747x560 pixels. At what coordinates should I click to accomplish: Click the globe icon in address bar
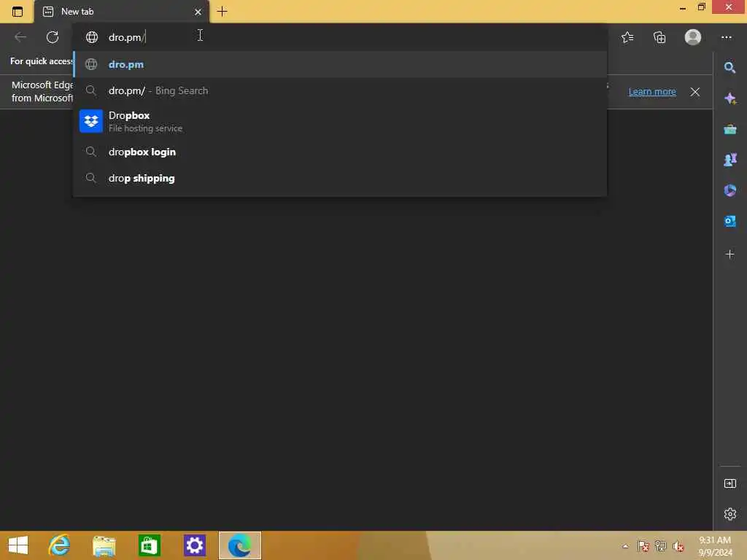[x=91, y=37]
